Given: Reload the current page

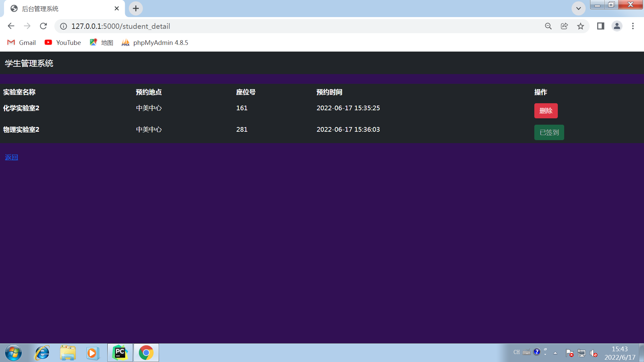Looking at the screenshot, I should (43, 26).
